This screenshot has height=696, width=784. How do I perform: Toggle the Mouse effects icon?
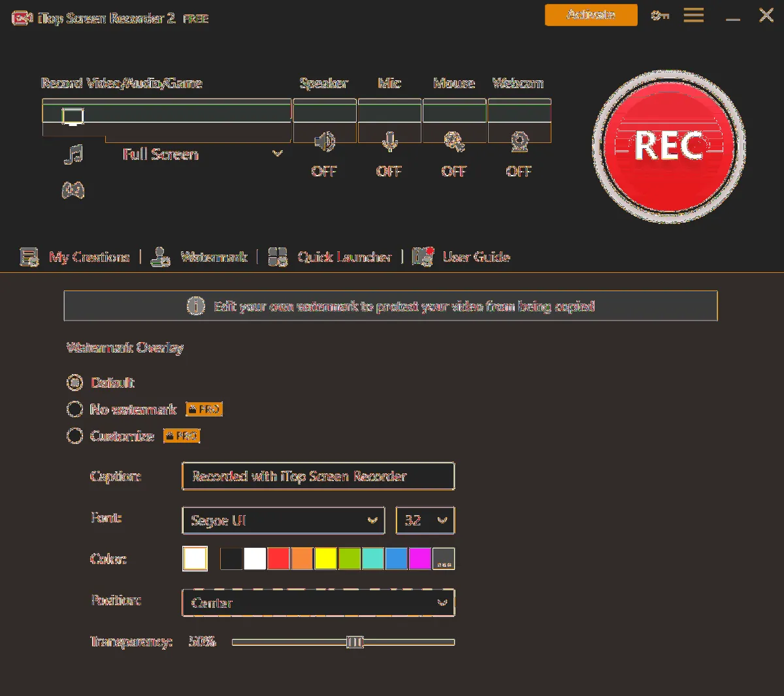454,141
